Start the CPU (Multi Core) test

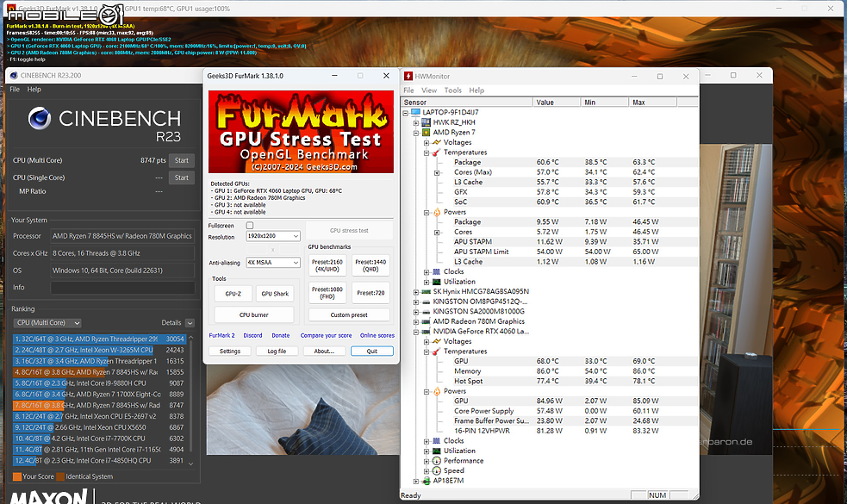[182, 160]
